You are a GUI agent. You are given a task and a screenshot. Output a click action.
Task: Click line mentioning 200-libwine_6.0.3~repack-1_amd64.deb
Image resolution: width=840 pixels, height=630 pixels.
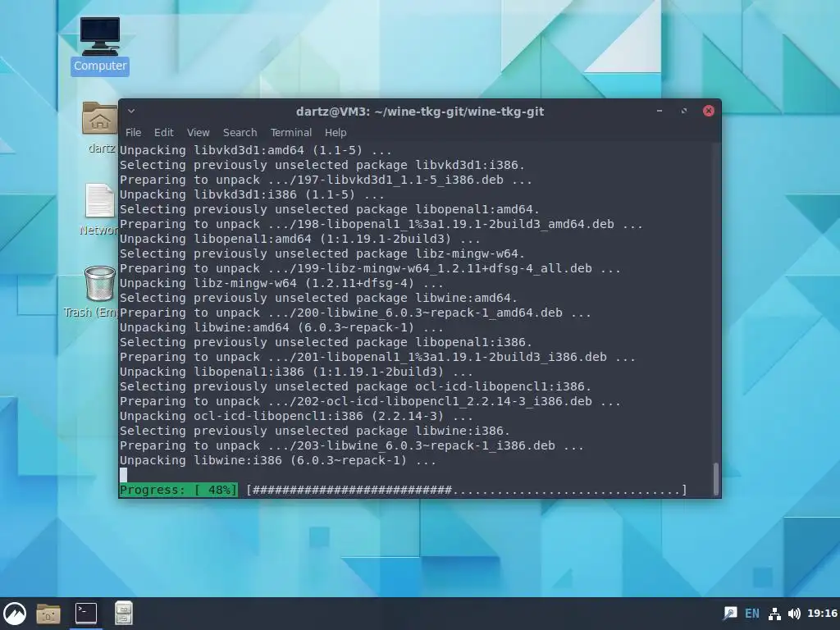click(355, 313)
